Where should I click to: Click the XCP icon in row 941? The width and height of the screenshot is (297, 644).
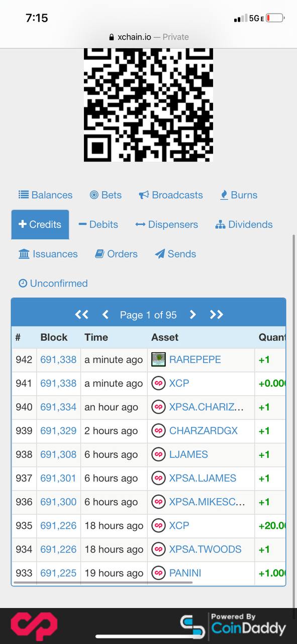(x=158, y=383)
